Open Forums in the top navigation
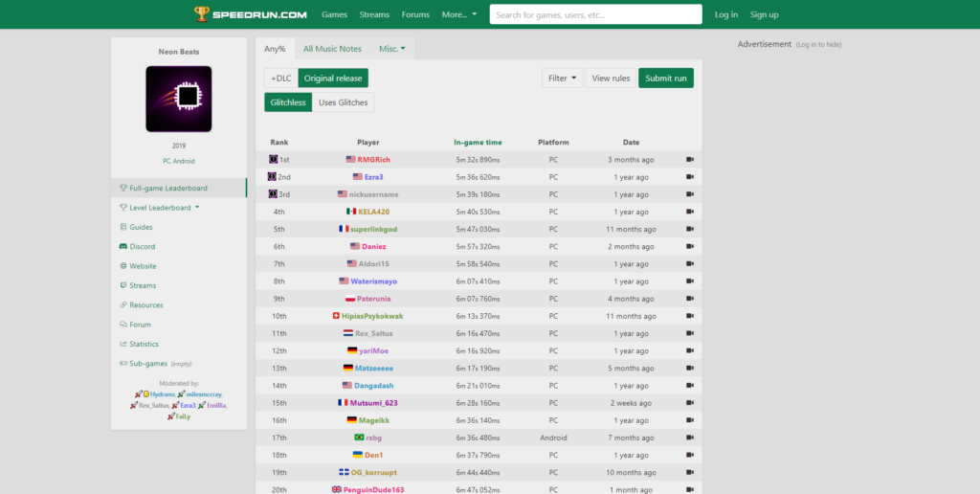 coord(415,14)
